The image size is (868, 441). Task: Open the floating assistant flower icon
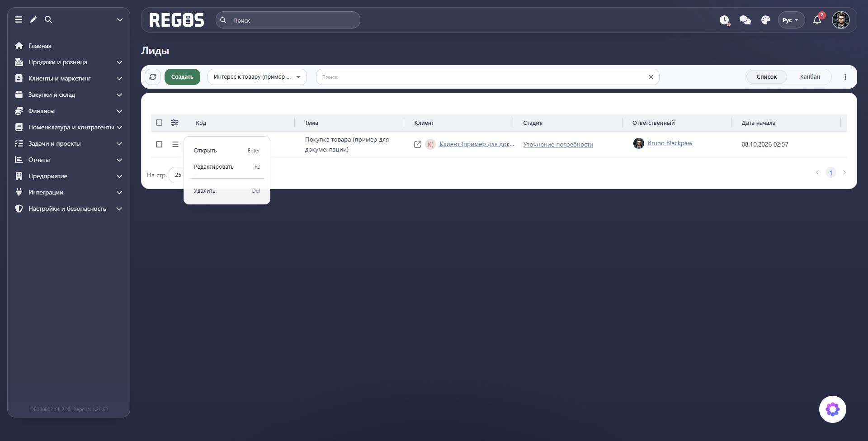(833, 409)
